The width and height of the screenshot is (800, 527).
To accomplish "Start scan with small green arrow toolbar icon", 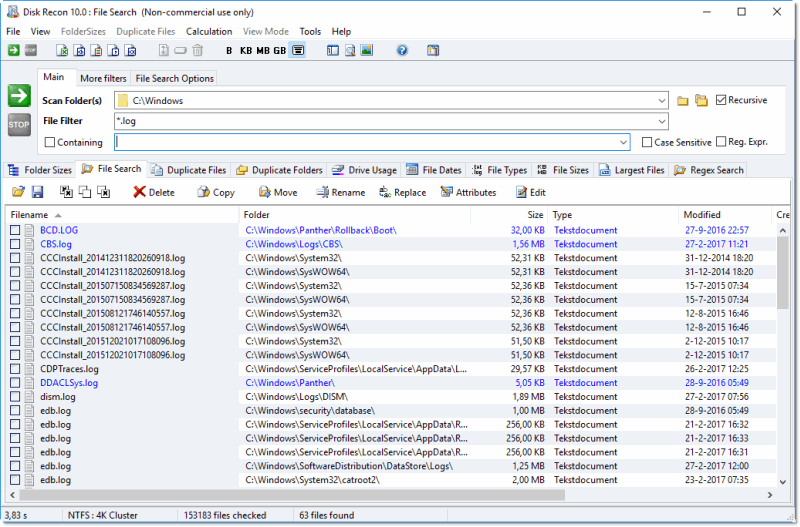I will tap(14, 50).
